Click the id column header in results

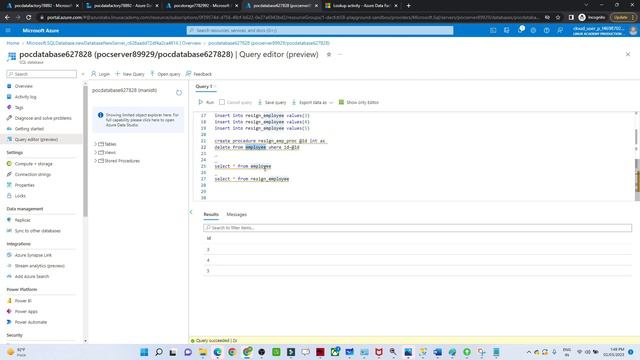click(209, 238)
